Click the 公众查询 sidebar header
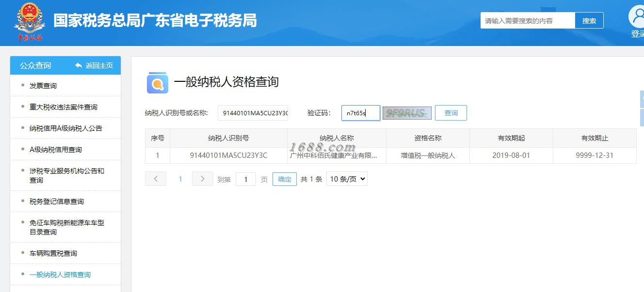This screenshot has height=292, width=644. pos(35,65)
